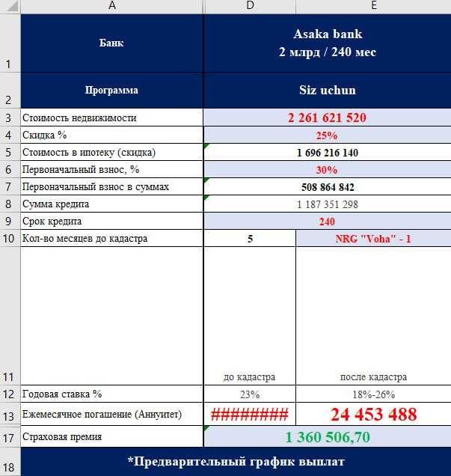Select the "Сумма кредита" label cell

112,204
